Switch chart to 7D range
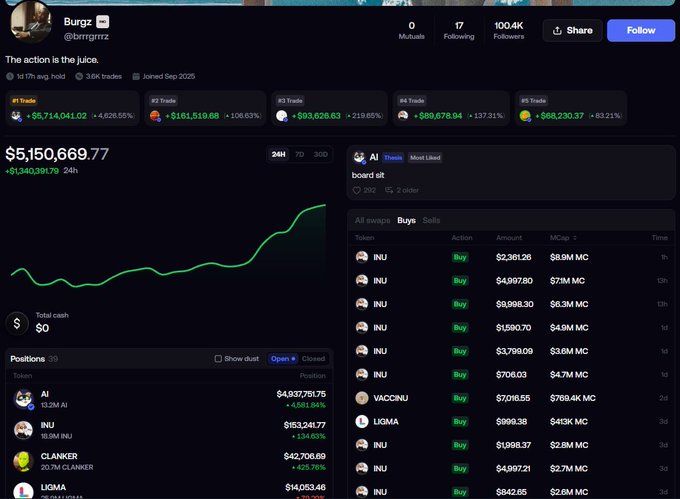 point(300,154)
